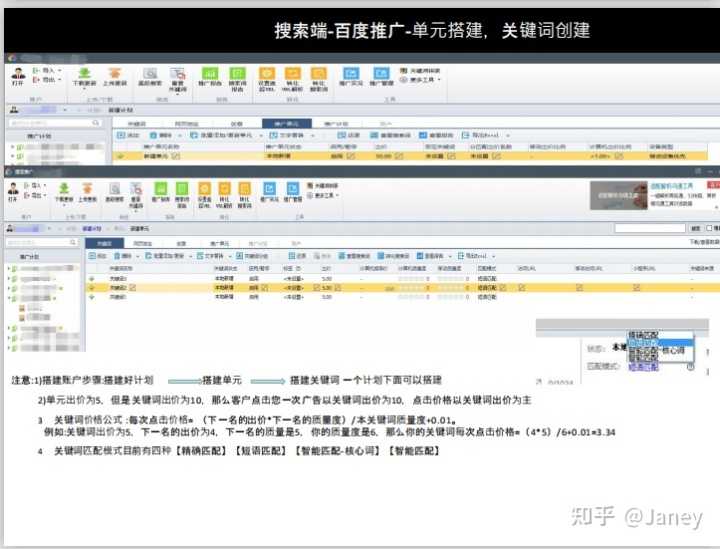Open 高级搜索 icon in lower window ribbon
This screenshot has height=549, width=720.
pos(114,192)
